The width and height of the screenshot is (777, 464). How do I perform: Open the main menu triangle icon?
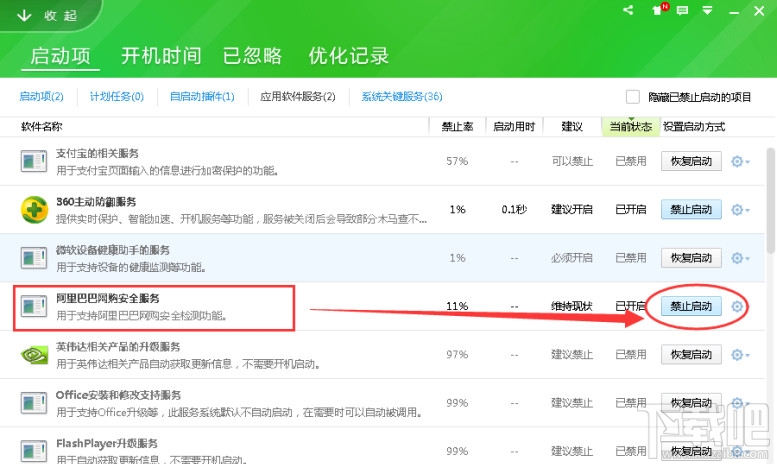[x=708, y=10]
